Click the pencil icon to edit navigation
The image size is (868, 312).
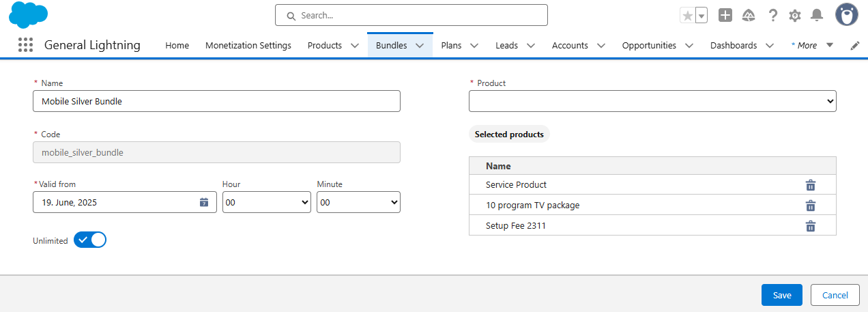[855, 46]
